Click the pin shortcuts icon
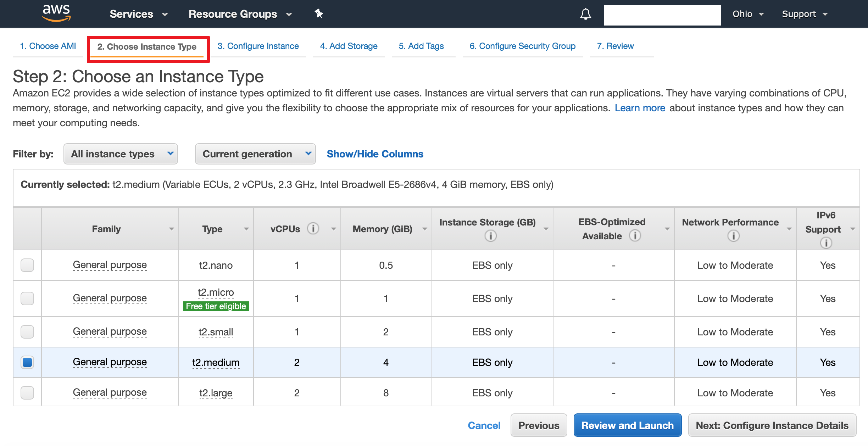 click(318, 14)
